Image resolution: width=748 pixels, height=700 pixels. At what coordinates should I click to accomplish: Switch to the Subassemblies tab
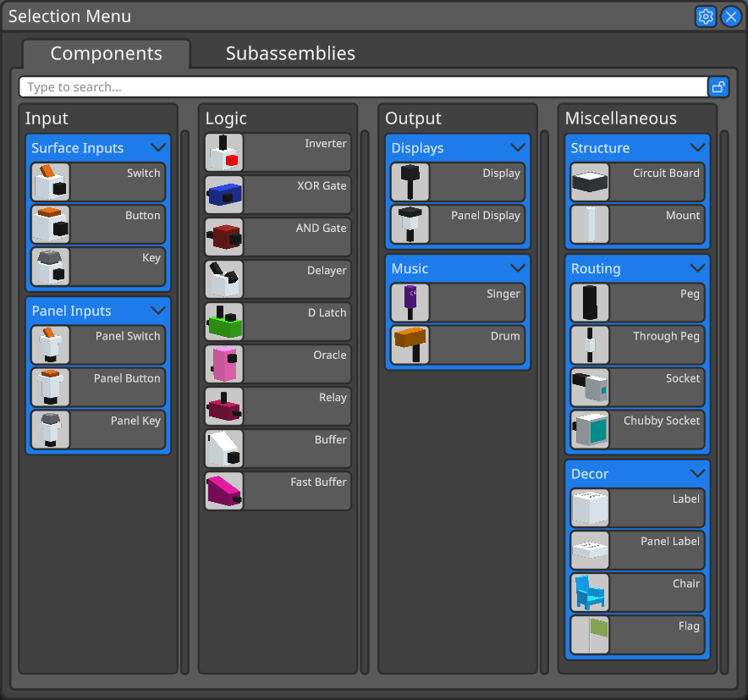pyautogui.click(x=290, y=53)
